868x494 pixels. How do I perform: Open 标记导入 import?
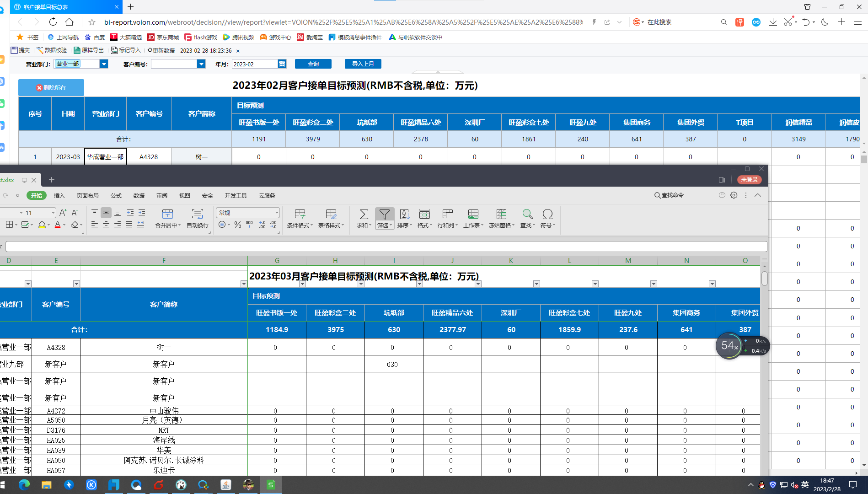(x=126, y=50)
